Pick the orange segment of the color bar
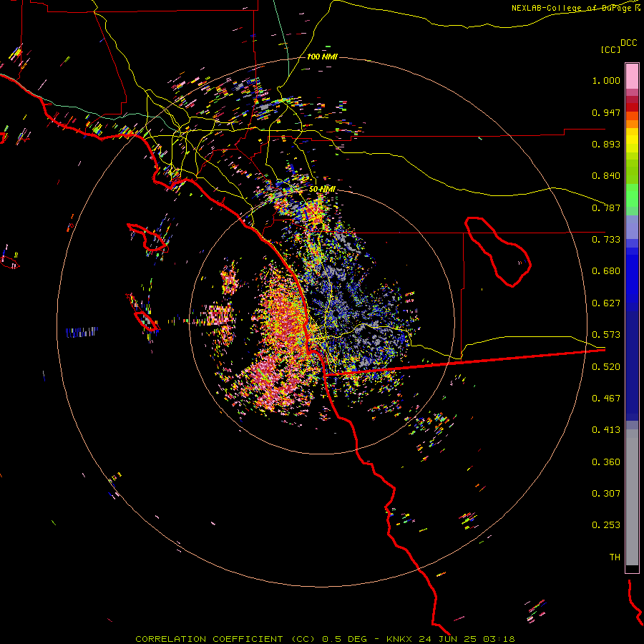 632,124
